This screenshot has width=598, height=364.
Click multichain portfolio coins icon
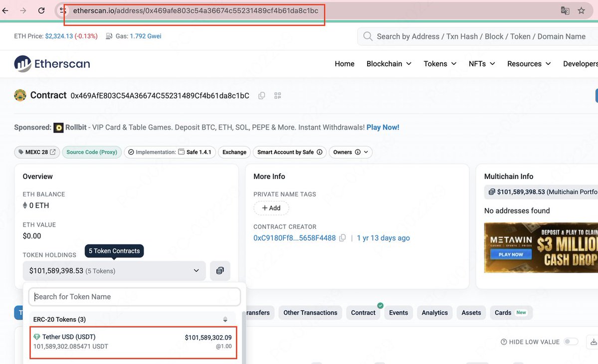(x=492, y=191)
